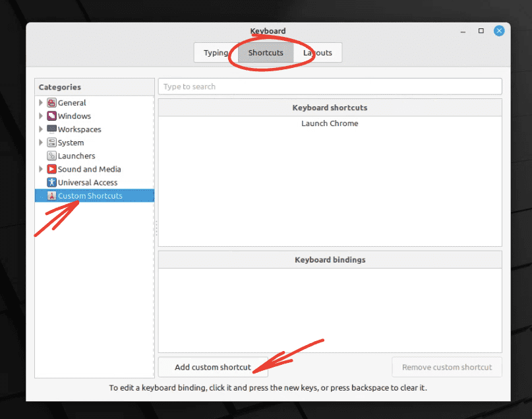Expand the Windows category tree
Viewport: 532px width, 419px height.
pyautogui.click(x=41, y=115)
